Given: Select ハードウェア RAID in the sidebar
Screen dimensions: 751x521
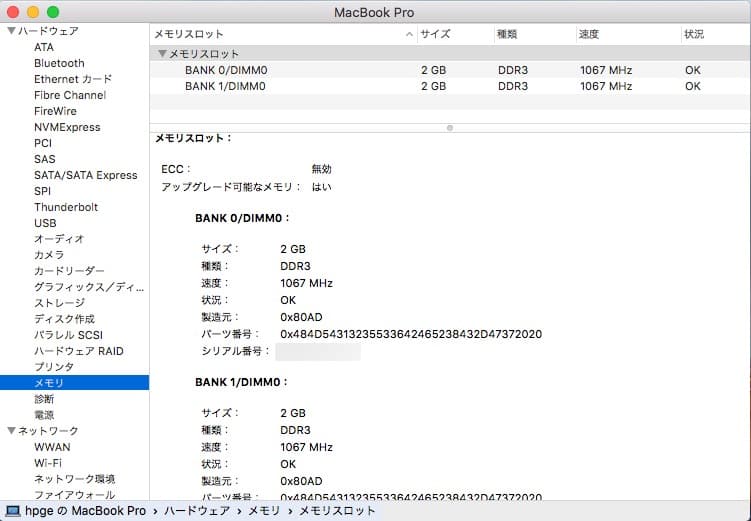Looking at the screenshot, I should [x=79, y=351].
